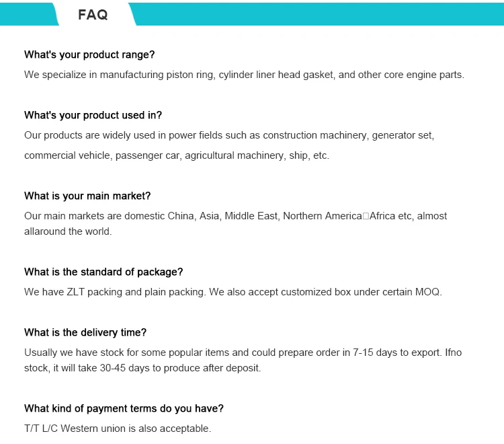Viewport: 504px width, 444px height.
Task: Expand the "What is your main market?" question
Action: 87,196
